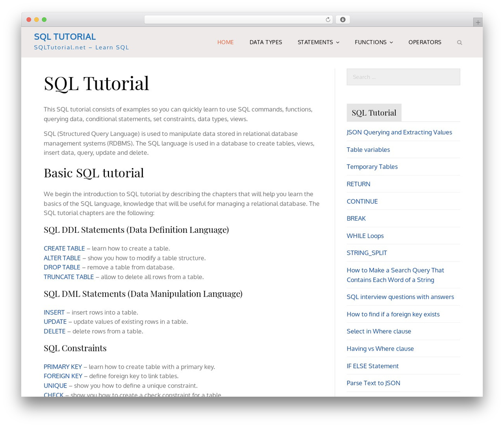This screenshot has width=504, height=427.
Task: Open the Temporary Tables sidebar link
Action: (372, 167)
